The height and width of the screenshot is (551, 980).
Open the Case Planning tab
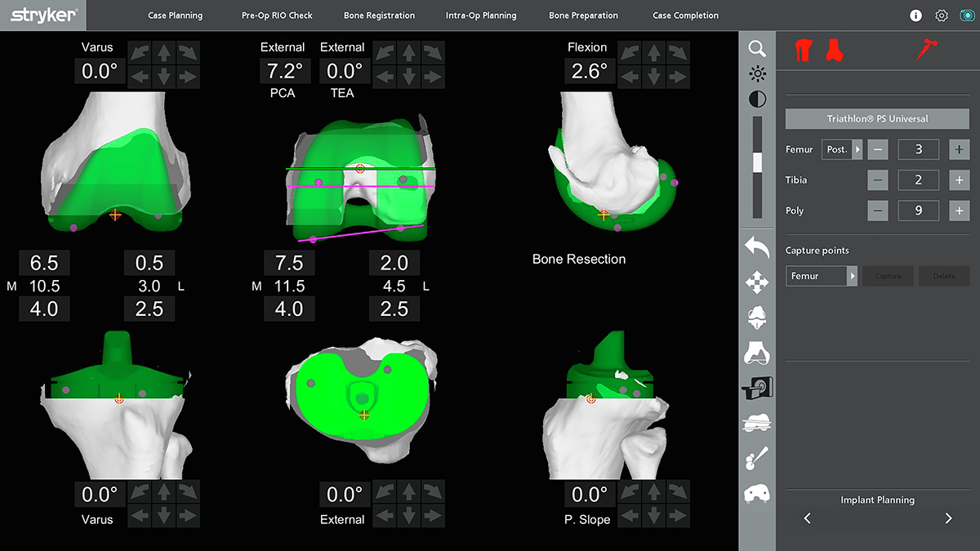pyautogui.click(x=176, y=16)
